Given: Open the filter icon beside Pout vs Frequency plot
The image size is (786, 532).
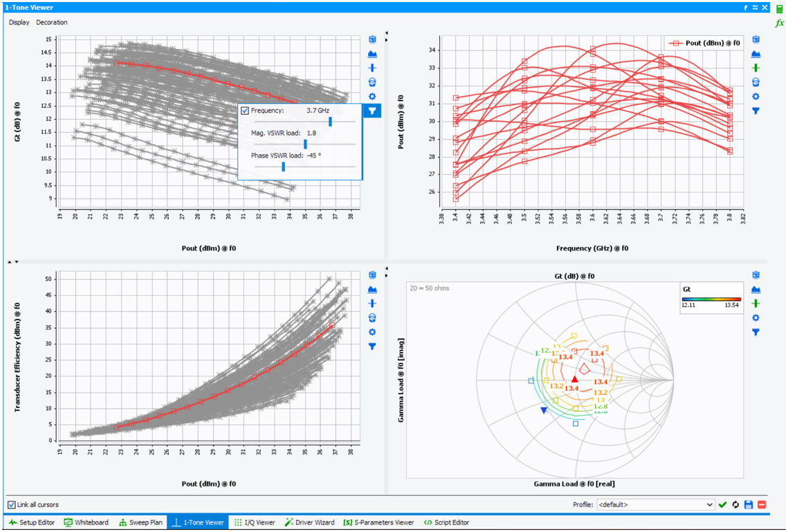Looking at the screenshot, I should [x=756, y=111].
